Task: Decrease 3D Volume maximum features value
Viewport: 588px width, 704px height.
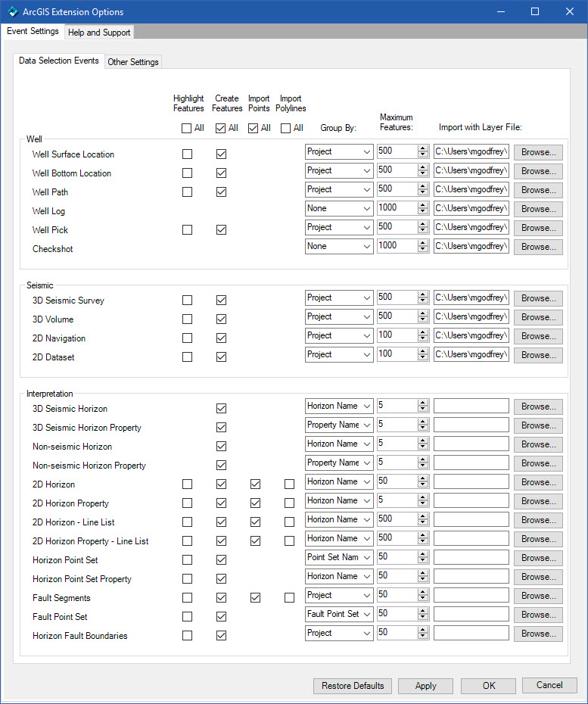Action: 423,320
